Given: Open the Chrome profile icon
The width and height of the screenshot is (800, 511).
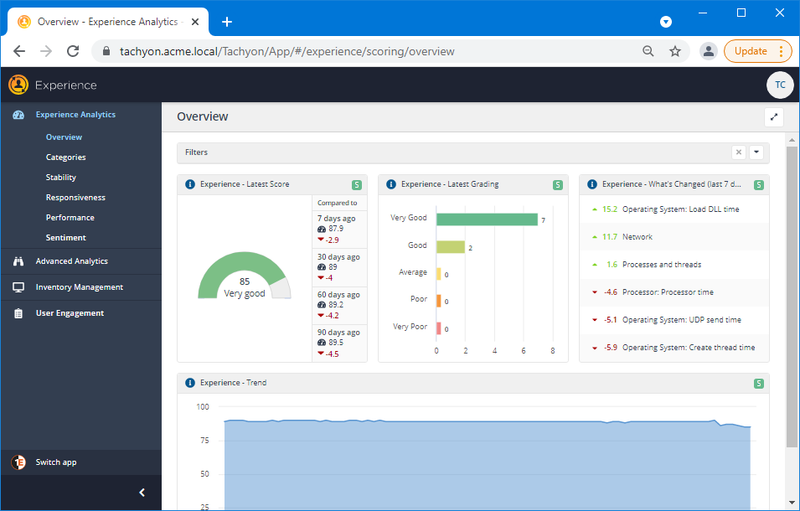Looking at the screenshot, I should coord(708,51).
